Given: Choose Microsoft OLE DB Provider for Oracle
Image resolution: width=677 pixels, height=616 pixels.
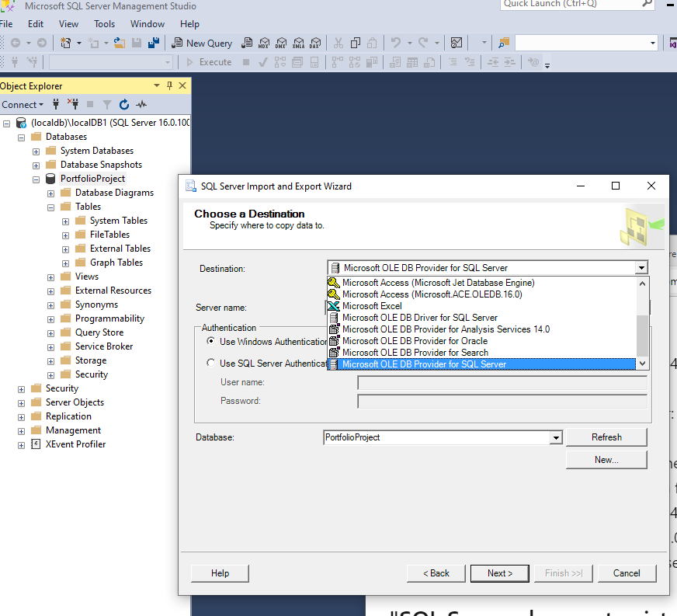Looking at the screenshot, I should pos(482,341).
